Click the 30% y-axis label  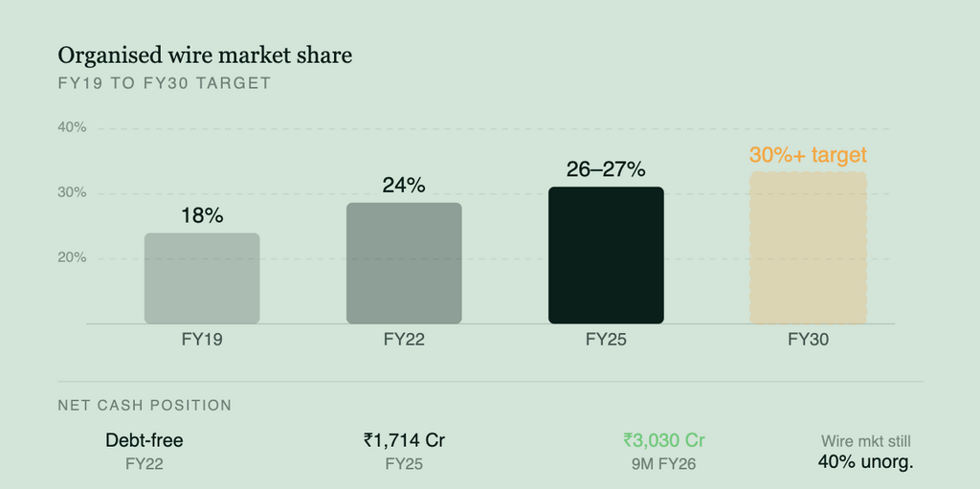[x=72, y=192]
